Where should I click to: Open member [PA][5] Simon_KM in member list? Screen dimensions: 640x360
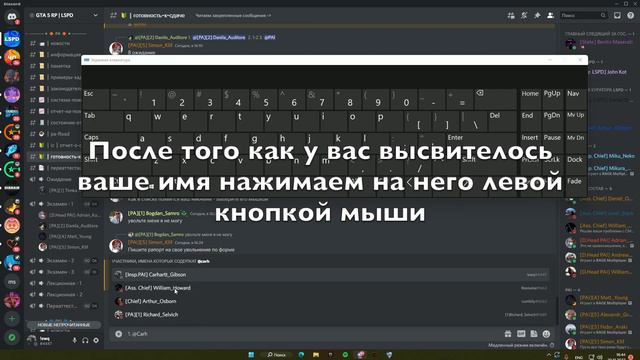[x=600, y=344]
